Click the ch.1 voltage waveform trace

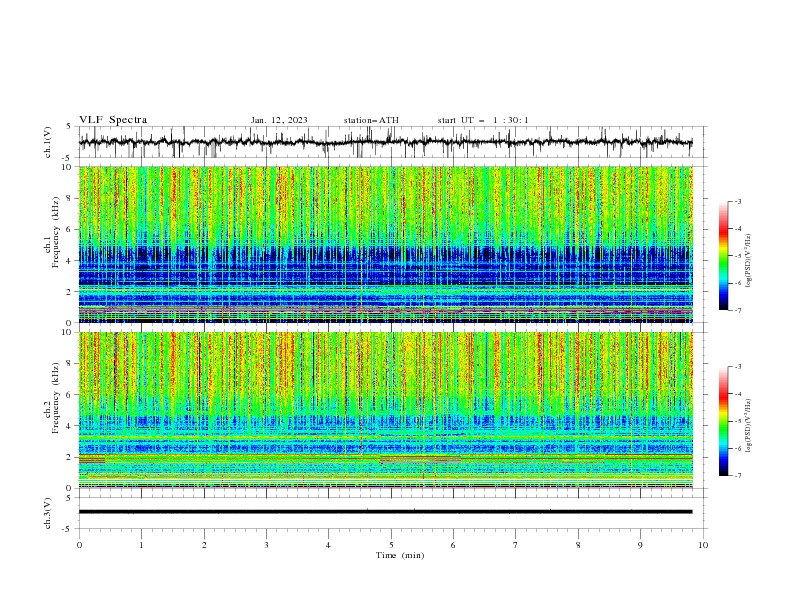click(x=385, y=142)
